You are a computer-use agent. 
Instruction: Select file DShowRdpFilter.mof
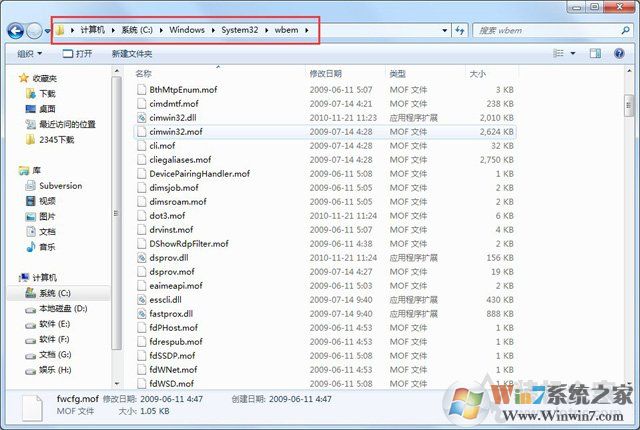pyautogui.click(x=189, y=244)
